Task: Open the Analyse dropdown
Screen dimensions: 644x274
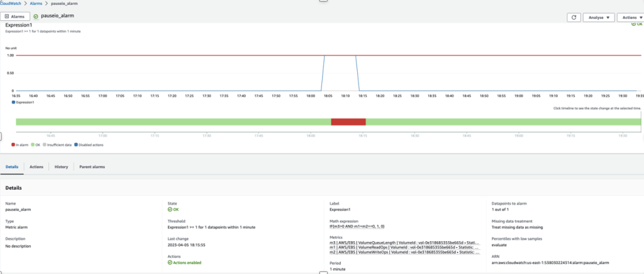Action: tap(599, 17)
